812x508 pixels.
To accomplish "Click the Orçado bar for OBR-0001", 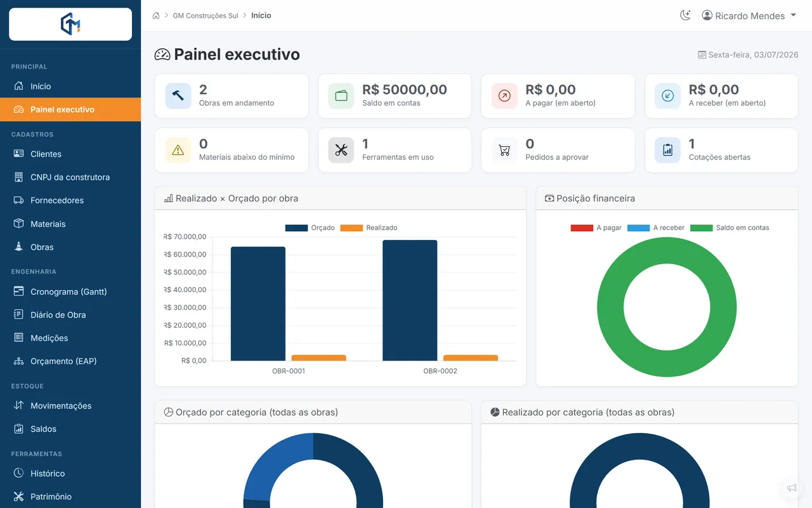I will click(258, 304).
